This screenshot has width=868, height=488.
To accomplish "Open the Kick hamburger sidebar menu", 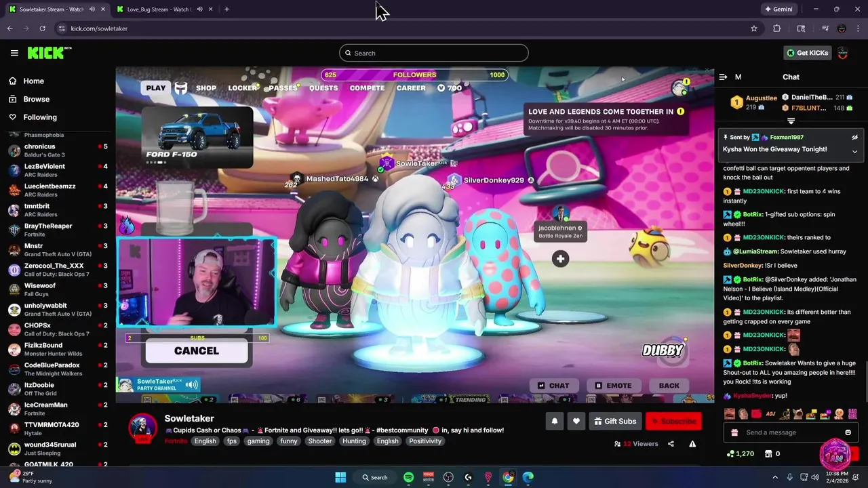I will (x=14, y=53).
